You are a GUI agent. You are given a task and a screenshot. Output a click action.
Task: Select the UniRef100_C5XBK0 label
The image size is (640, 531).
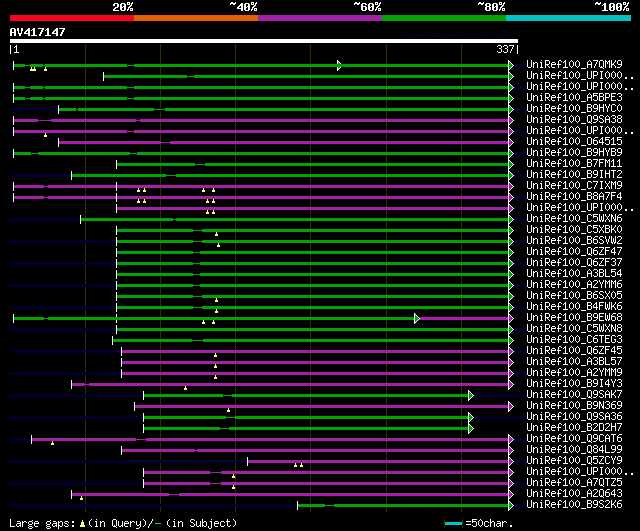574,229
